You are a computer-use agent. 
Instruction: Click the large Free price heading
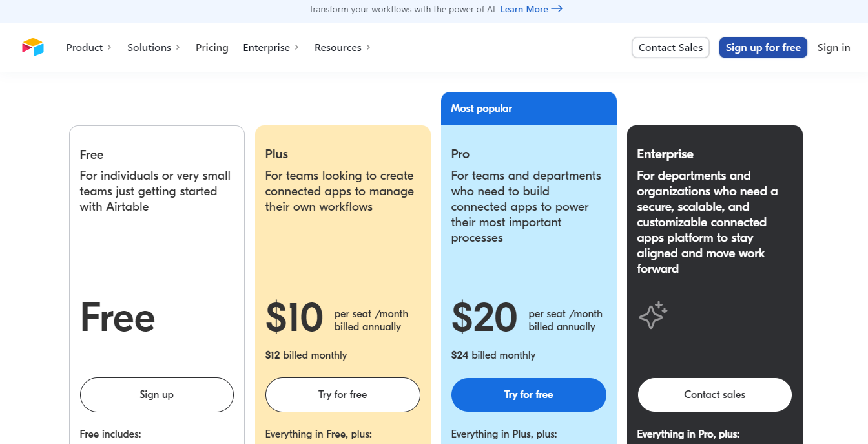(x=118, y=318)
